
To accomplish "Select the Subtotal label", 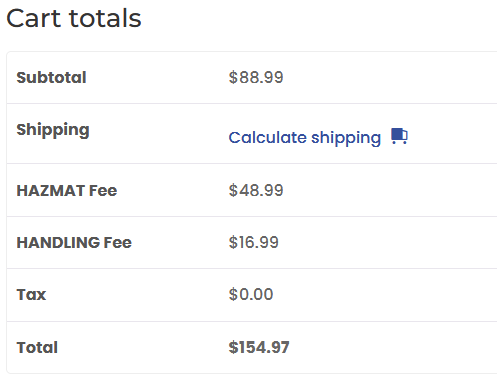I will [52, 77].
